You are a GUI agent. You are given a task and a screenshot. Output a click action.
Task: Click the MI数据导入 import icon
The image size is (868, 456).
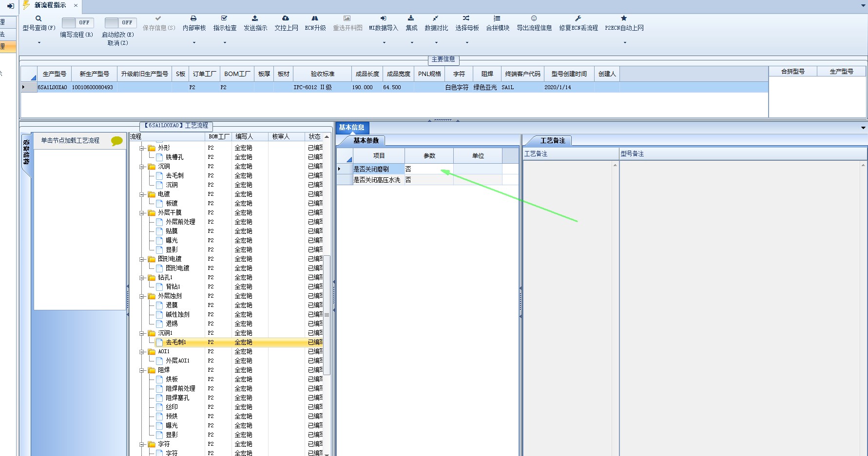tap(383, 19)
